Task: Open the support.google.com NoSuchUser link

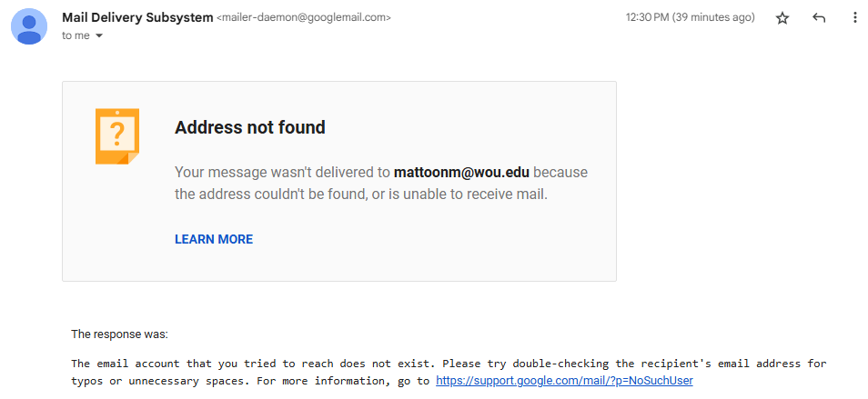Action: (564, 381)
